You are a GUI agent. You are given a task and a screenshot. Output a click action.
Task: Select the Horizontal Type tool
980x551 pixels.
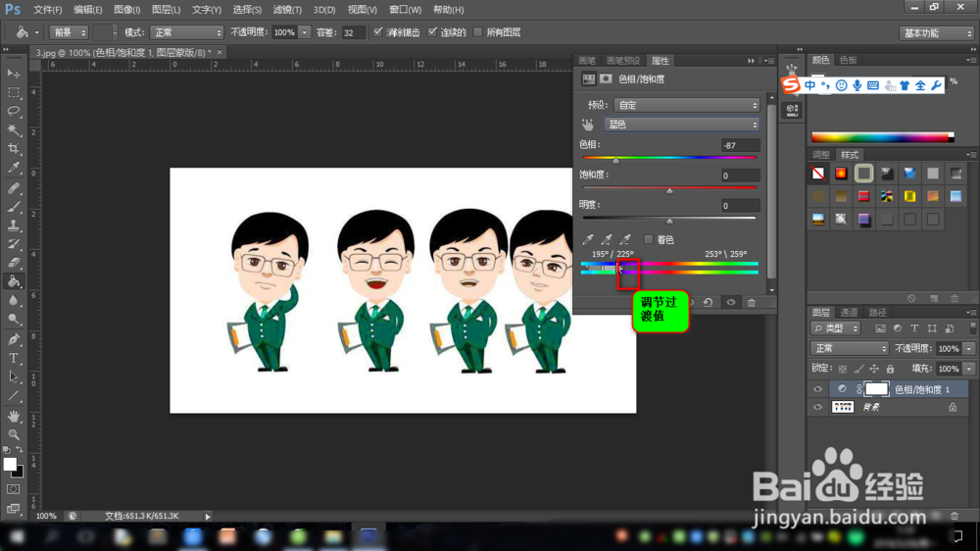coord(13,359)
